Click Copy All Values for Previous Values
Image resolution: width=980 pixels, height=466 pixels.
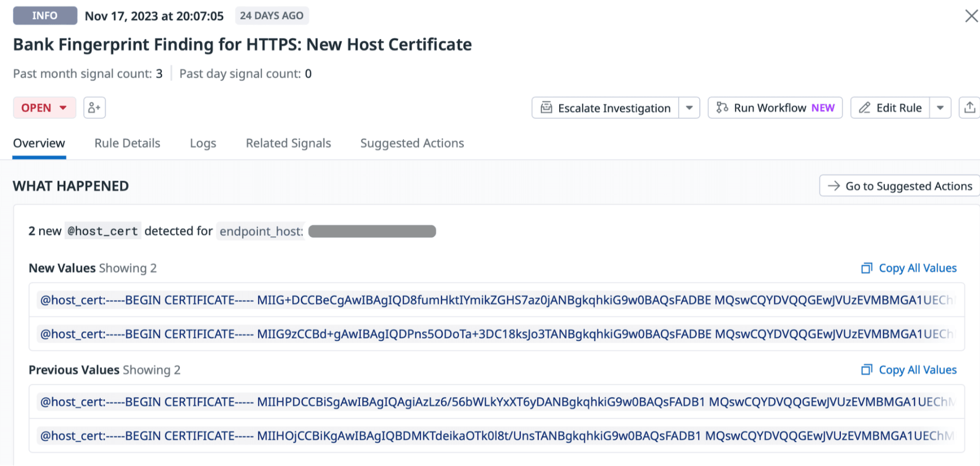point(917,370)
